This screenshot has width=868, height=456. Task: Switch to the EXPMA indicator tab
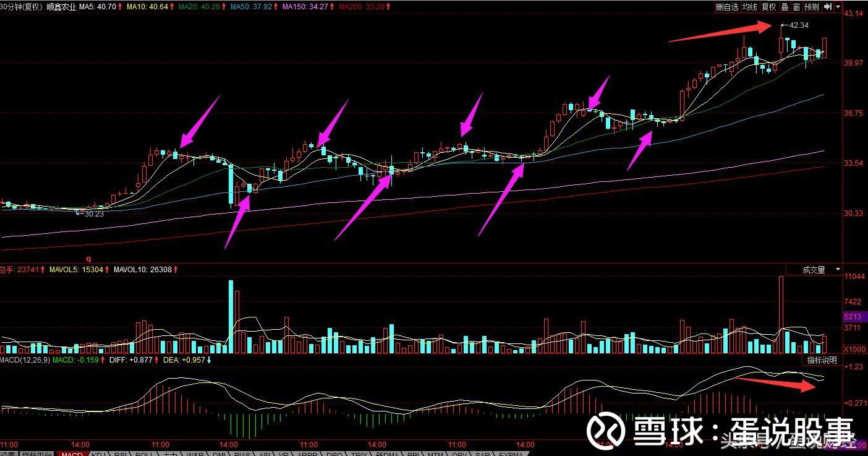[510, 453]
